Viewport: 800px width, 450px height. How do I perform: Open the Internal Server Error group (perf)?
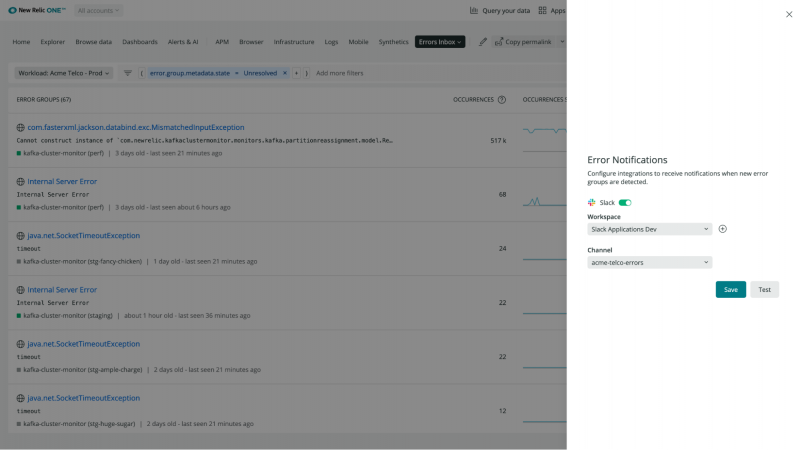tap(62, 181)
